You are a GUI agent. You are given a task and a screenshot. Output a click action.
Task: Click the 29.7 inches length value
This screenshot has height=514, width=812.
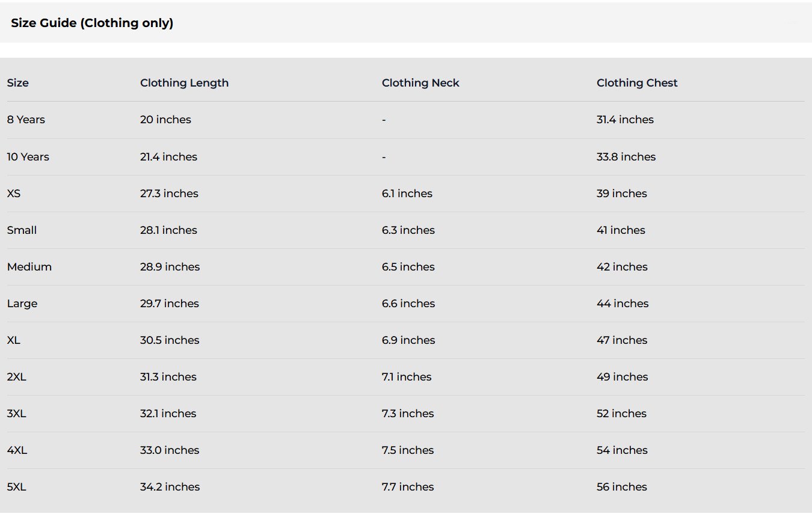click(x=169, y=304)
